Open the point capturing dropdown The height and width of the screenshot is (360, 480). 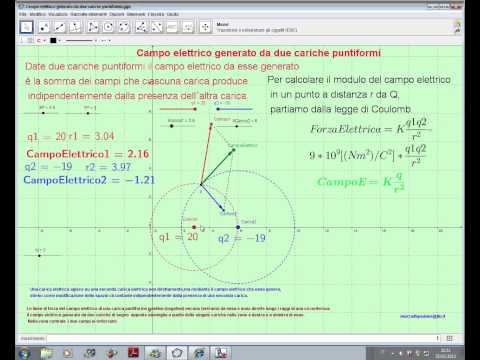click(41, 41)
